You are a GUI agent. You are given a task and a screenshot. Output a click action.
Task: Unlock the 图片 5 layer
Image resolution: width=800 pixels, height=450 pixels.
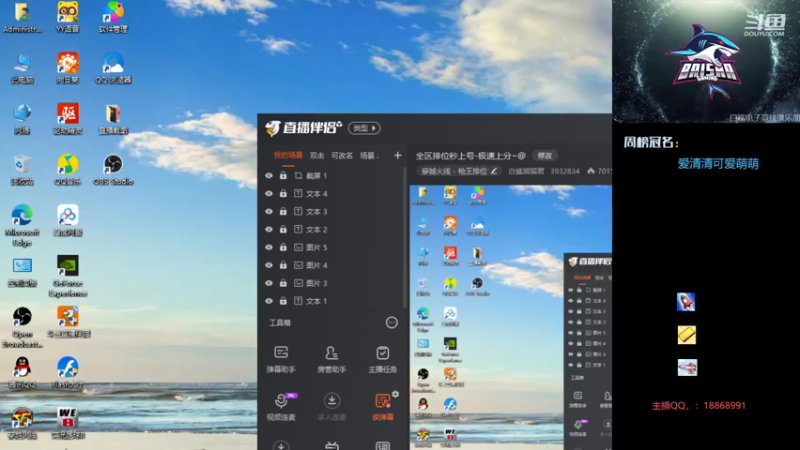[283, 247]
